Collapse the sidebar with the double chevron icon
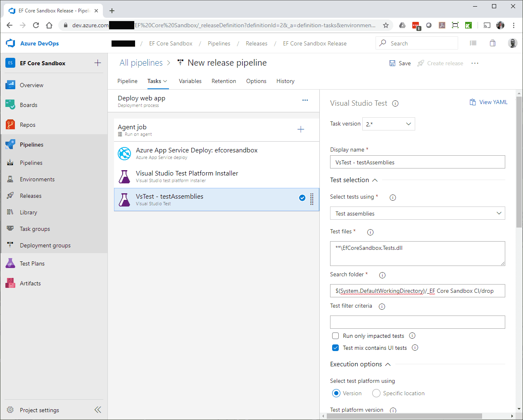This screenshot has height=420, width=523. point(97,410)
